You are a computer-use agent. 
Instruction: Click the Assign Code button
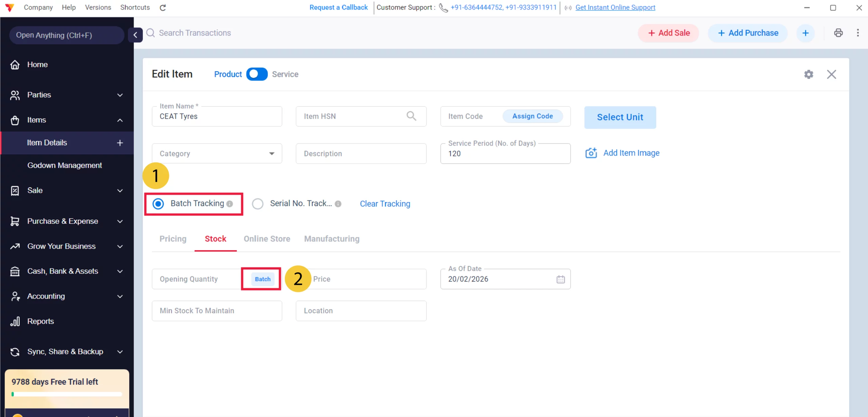click(532, 116)
